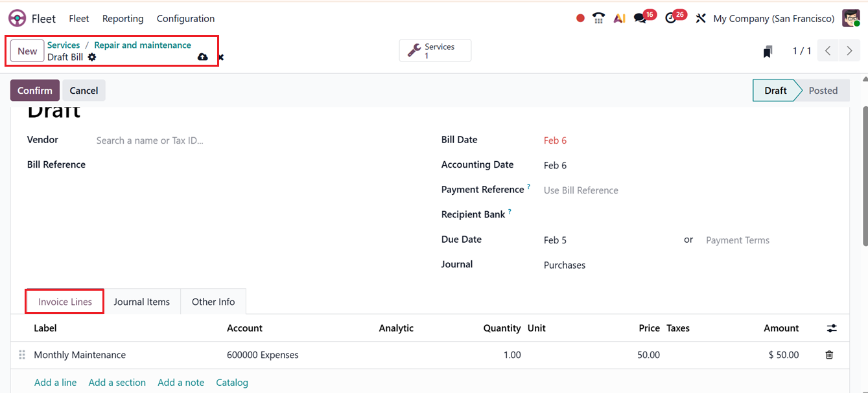Open the company switcher dropdown
This screenshot has height=393, width=868.
tap(773, 19)
